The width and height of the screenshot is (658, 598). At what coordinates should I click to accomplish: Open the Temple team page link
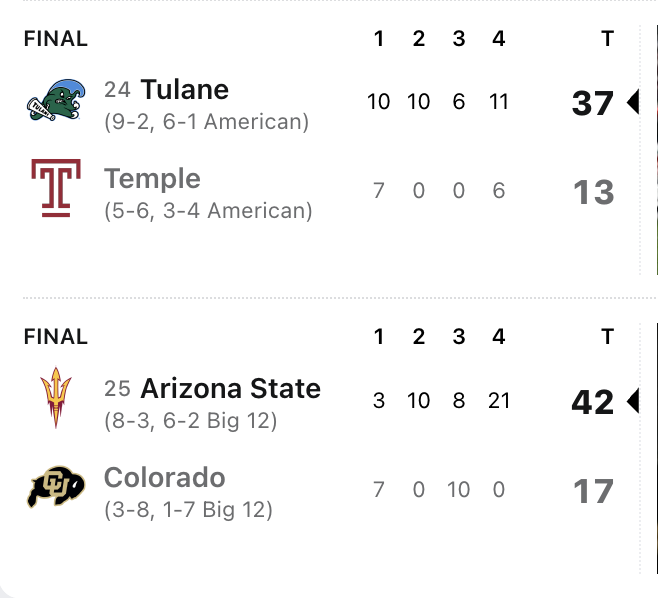pyautogui.click(x=152, y=179)
